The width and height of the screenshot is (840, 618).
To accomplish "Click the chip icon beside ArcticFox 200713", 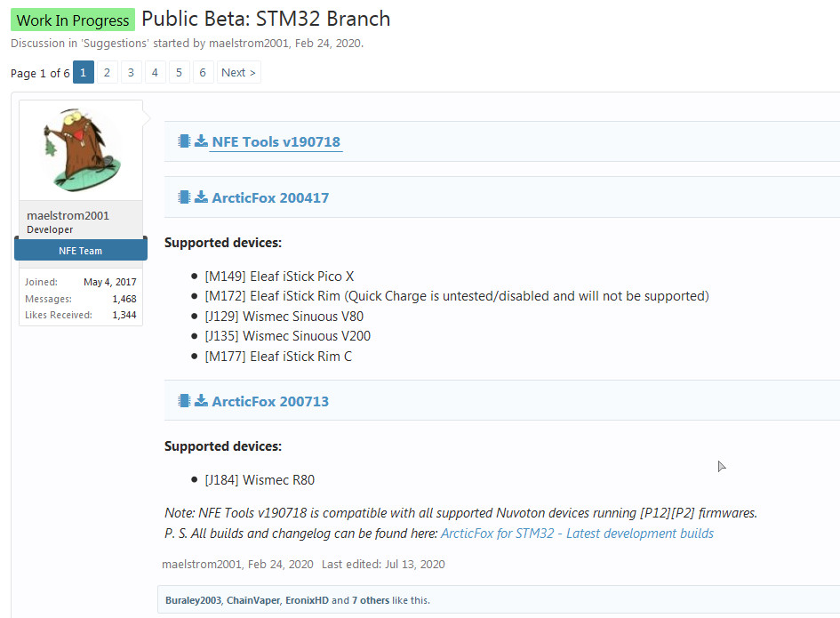I will click(x=184, y=401).
